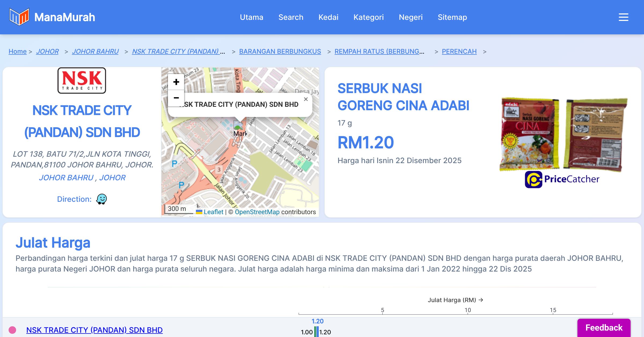Zoom out on the map
Screen dimensions: 644x337
(x=176, y=98)
